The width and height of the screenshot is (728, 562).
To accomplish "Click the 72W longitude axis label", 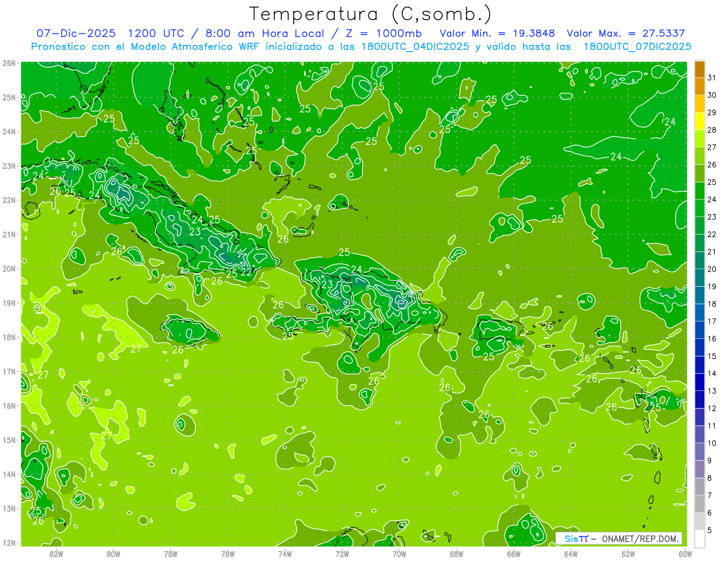I will coord(342,554).
